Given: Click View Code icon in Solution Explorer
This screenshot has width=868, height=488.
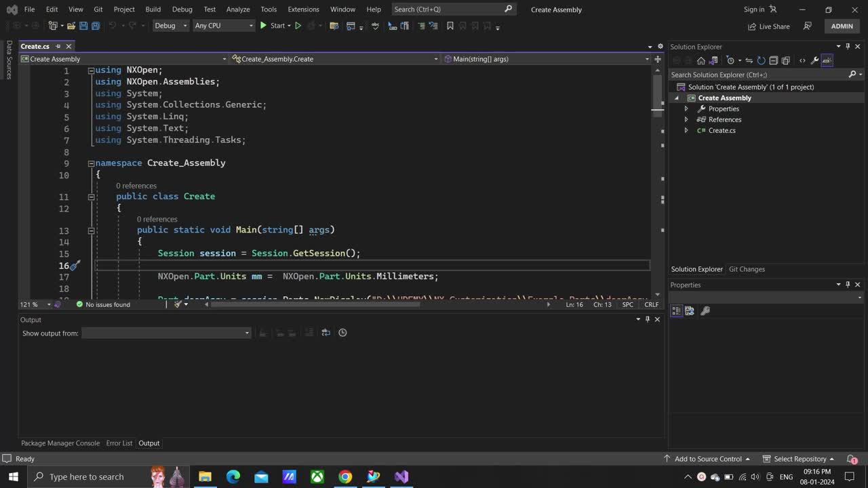Looking at the screenshot, I should (x=803, y=60).
